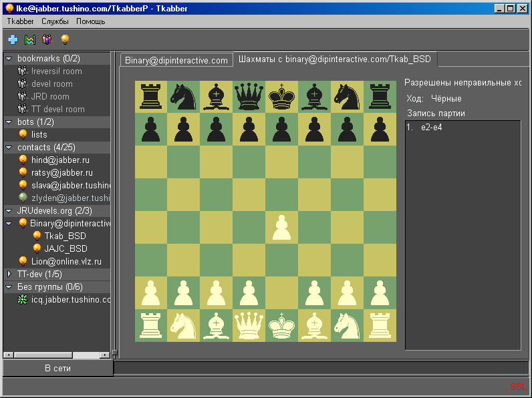The width and height of the screenshot is (532, 398).
Task: Click the Add user plus icon
Action: point(13,40)
